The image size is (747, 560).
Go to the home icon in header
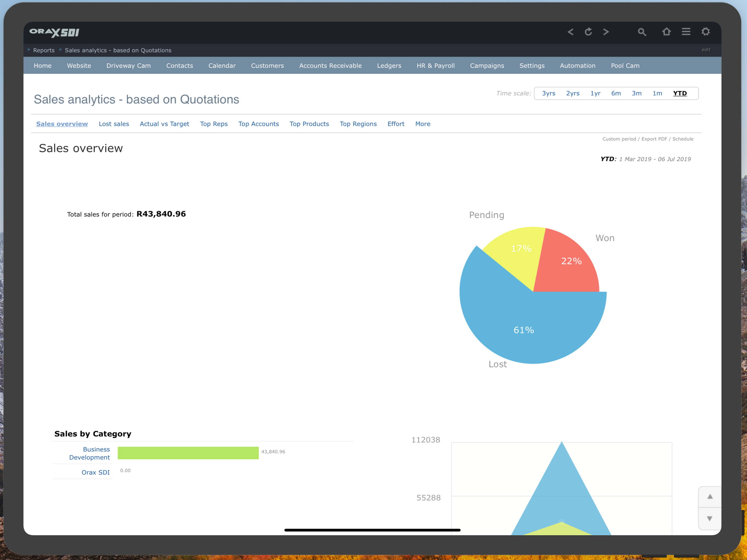(666, 31)
